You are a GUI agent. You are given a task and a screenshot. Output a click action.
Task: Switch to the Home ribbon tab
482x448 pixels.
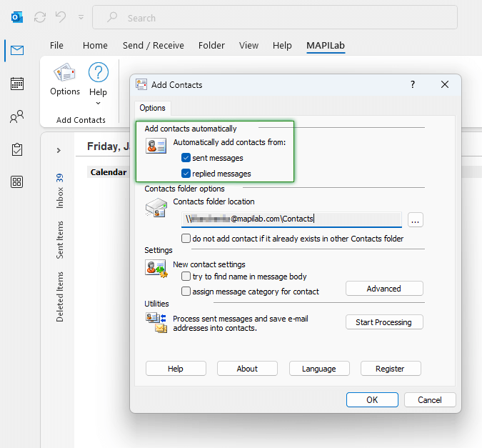point(95,46)
